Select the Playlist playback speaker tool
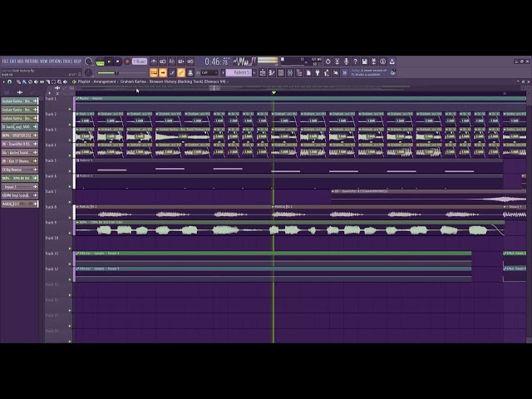 (65, 81)
